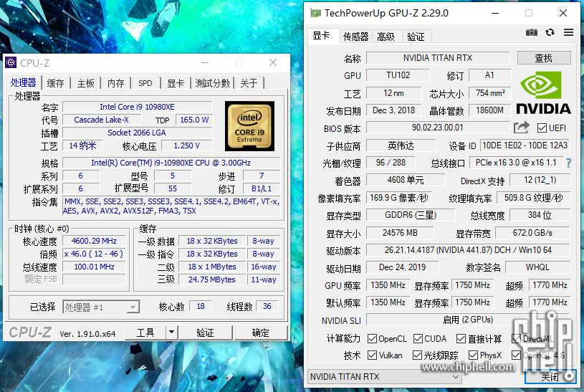Click the GPU-Z refresh icon
The height and width of the screenshot is (392, 584).
point(550,32)
